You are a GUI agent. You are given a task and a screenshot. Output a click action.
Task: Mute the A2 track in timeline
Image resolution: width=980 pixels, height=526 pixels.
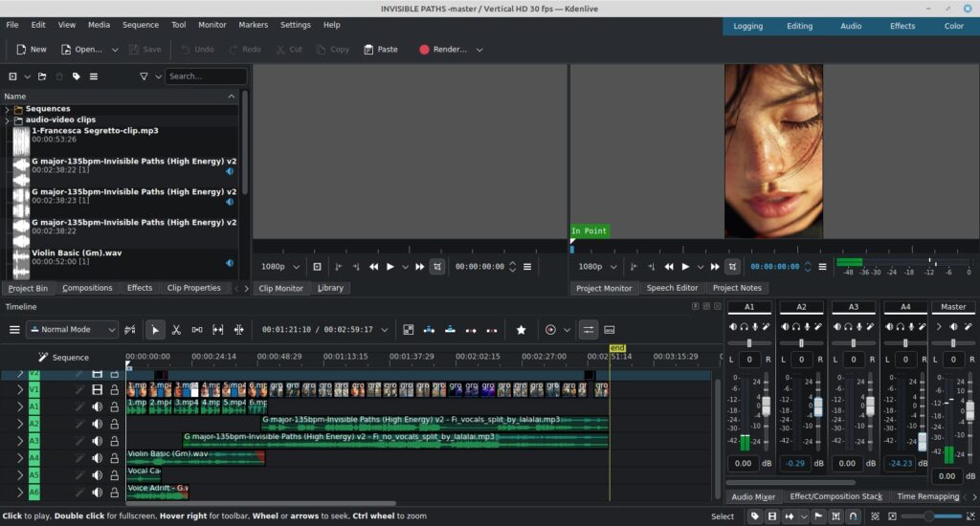tap(97, 424)
